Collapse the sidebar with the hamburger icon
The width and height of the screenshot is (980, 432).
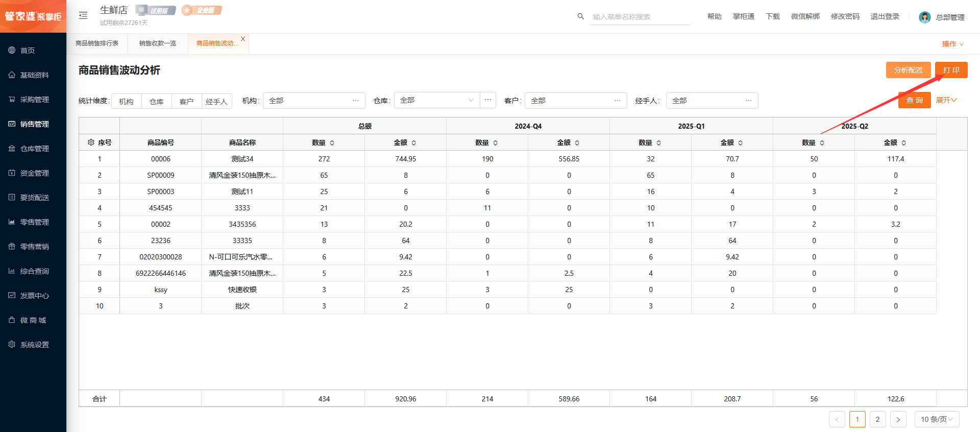83,16
